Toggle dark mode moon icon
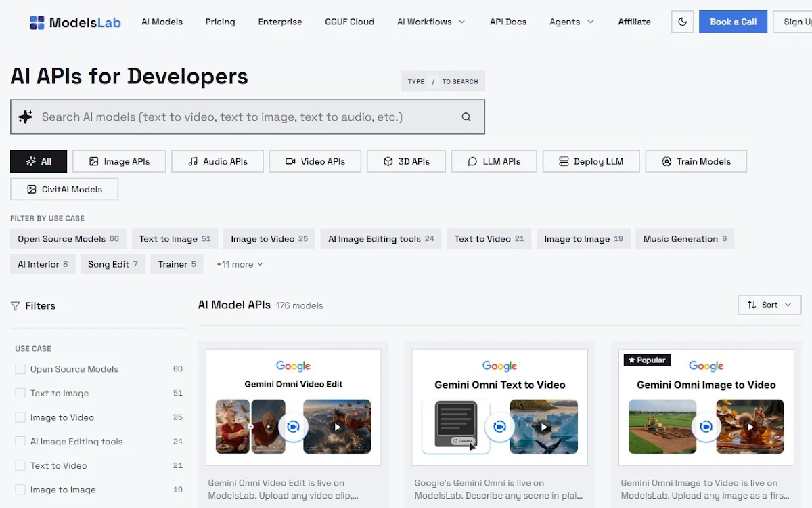 coord(682,22)
